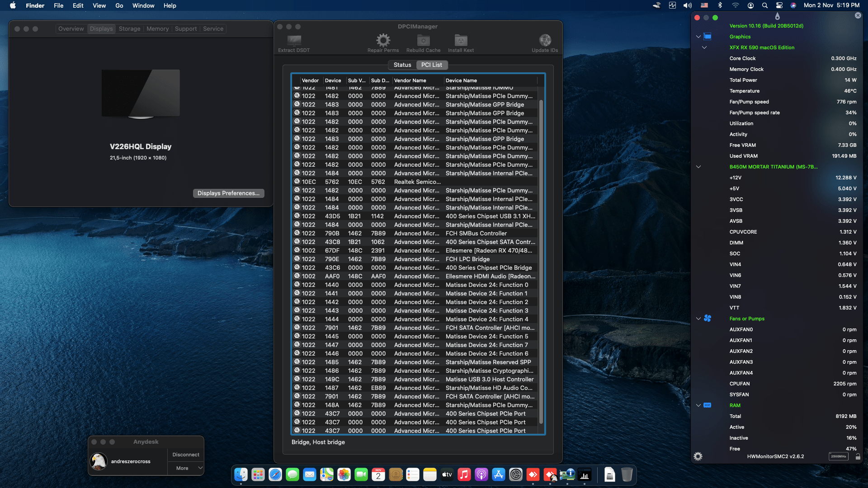Collapse the Graphics section chevron
Viewport: 868px width, 488px height.
pyautogui.click(x=698, y=37)
